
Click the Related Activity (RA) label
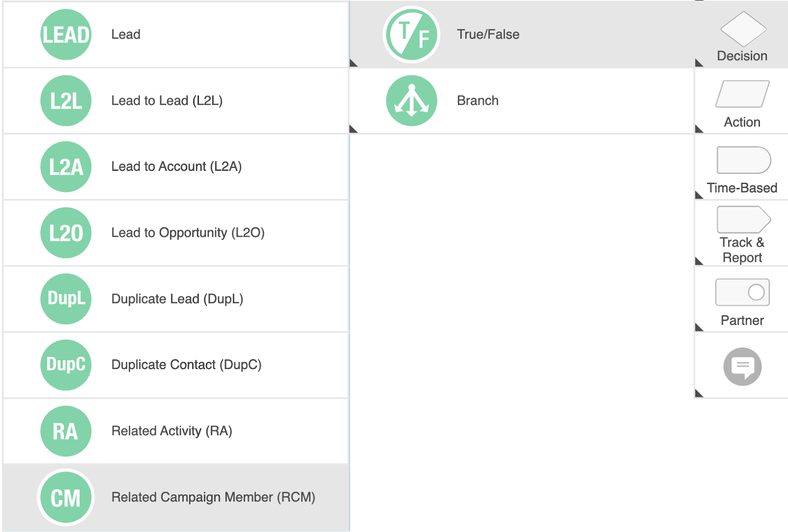(x=171, y=431)
